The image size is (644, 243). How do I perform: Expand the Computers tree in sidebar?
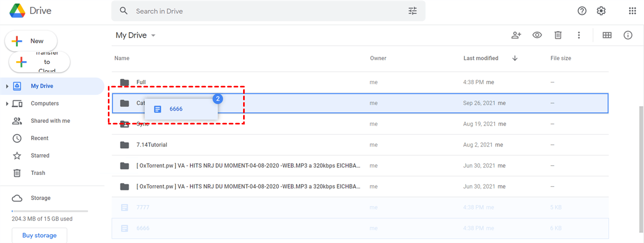pos(7,104)
